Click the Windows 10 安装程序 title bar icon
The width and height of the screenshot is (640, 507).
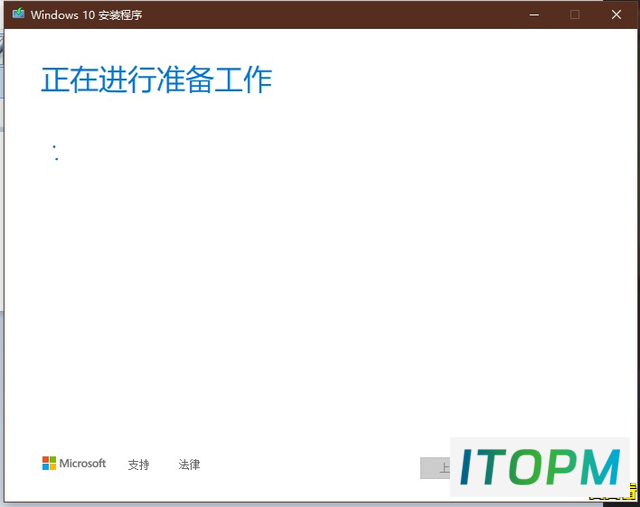point(18,14)
